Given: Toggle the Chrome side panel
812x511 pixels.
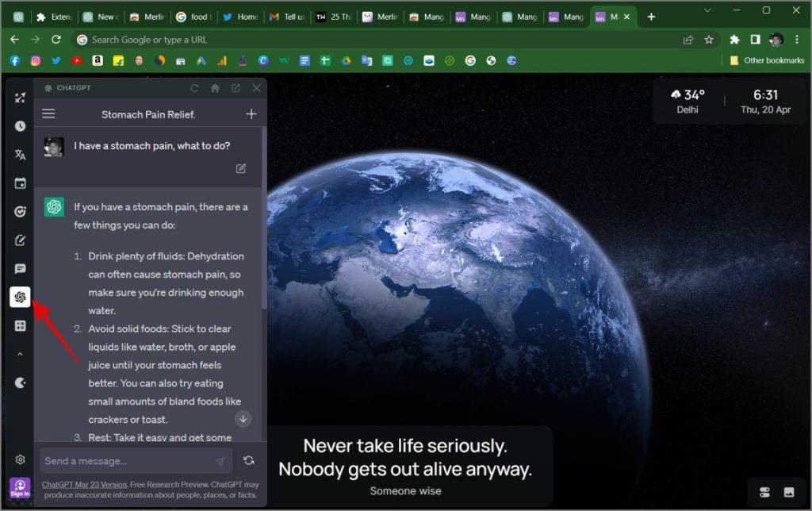Looking at the screenshot, I should pyautogui.click(x=755, y=40).
